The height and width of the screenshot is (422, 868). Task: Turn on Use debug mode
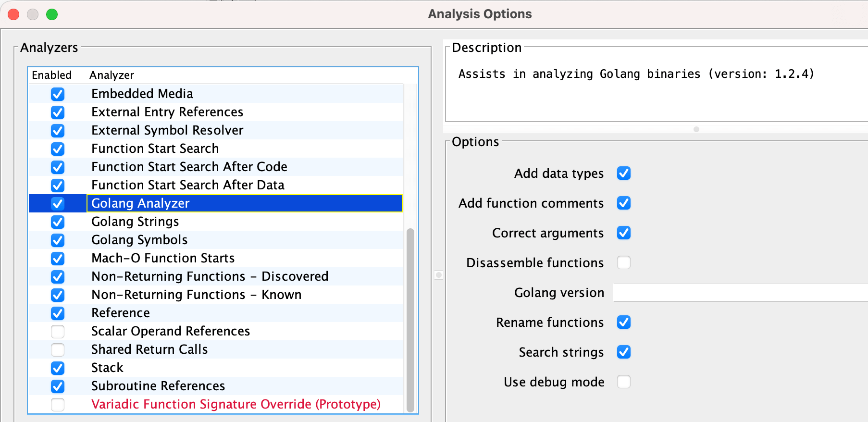point(623,382)
